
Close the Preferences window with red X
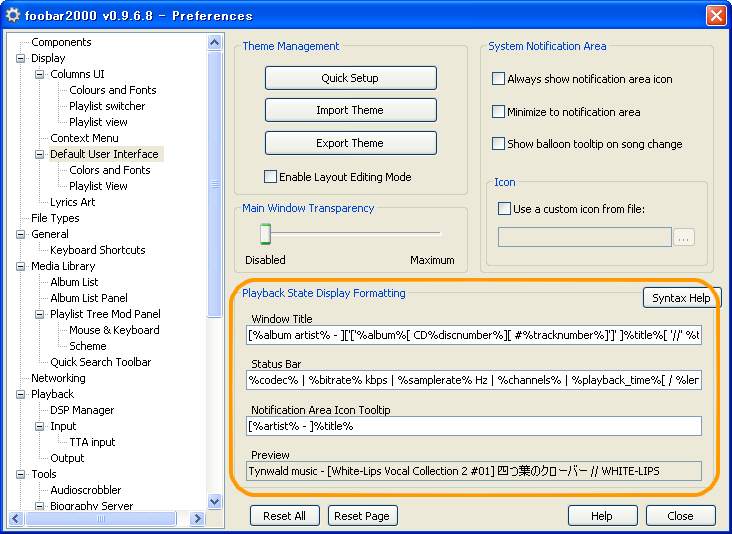click(x=716, y=15)
